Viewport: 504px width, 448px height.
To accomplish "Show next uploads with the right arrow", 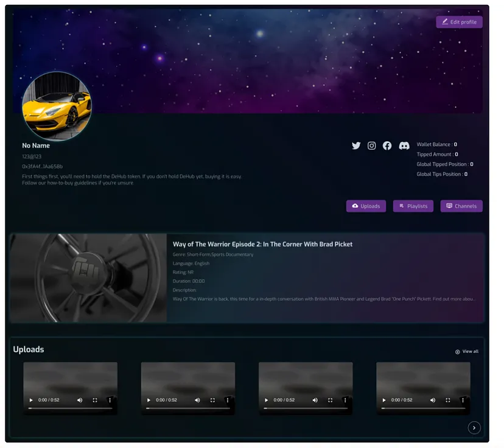I will [474, 428].
